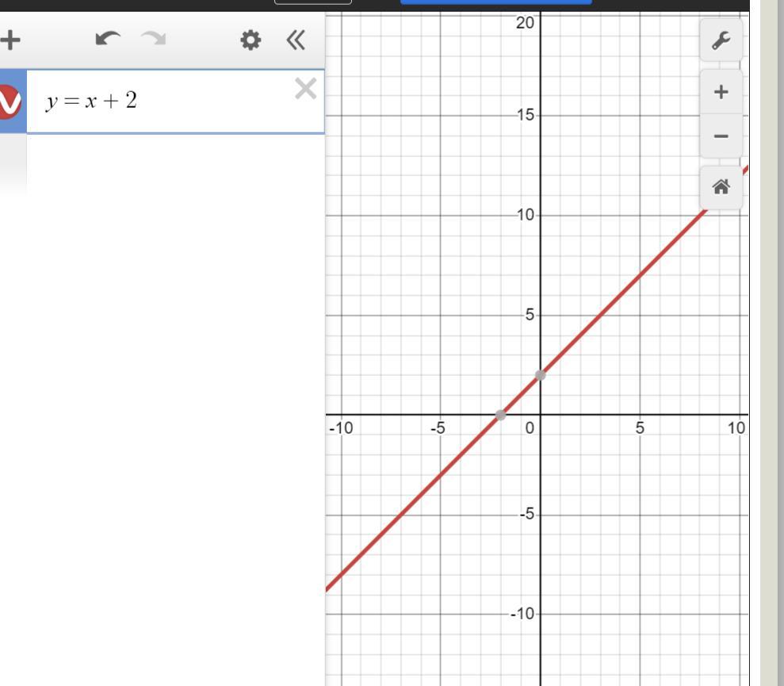The width and height of the screenshot is (784, 686).
Task: Zoom out of the graph
Action: [721, 136]
